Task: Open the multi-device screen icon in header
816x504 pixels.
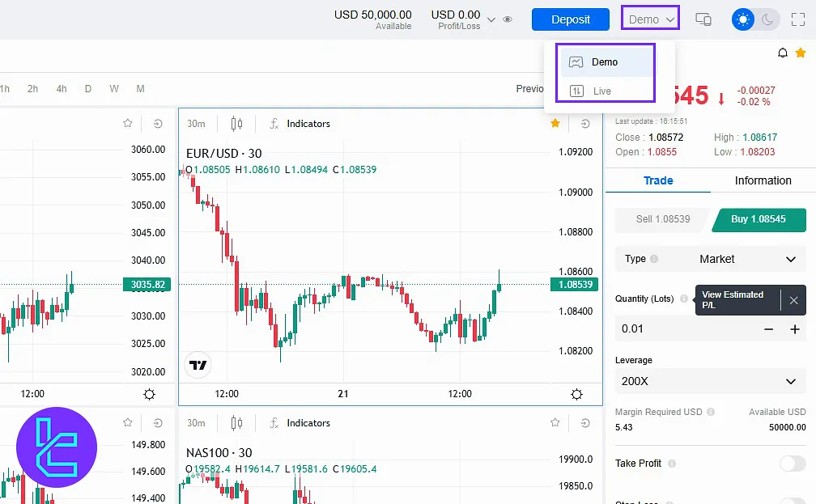Action: point(703,19)
